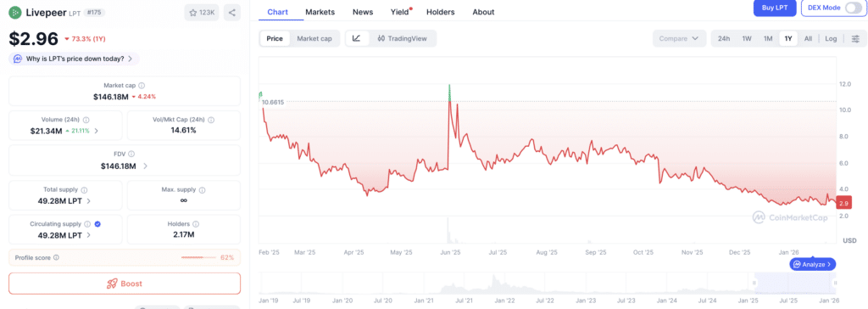The image size is (868, 309).
Task: Click the Analyze button
Action: tap(813, 265)
